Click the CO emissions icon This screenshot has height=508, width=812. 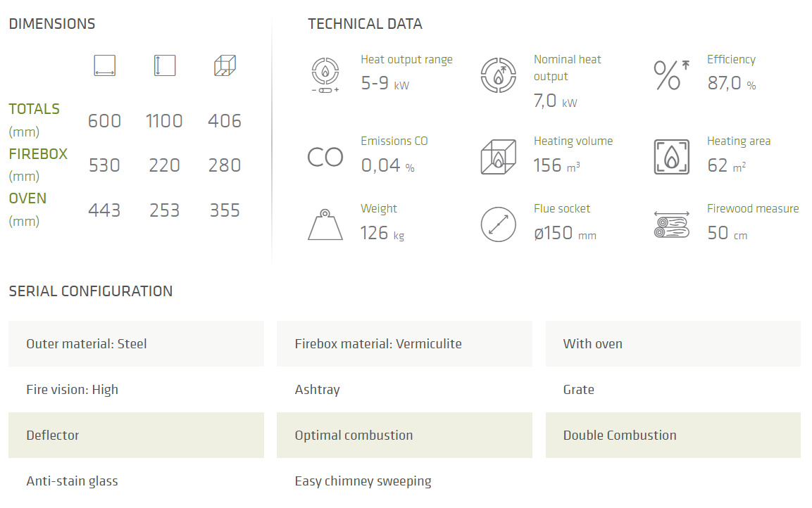(x=325, y=157)
